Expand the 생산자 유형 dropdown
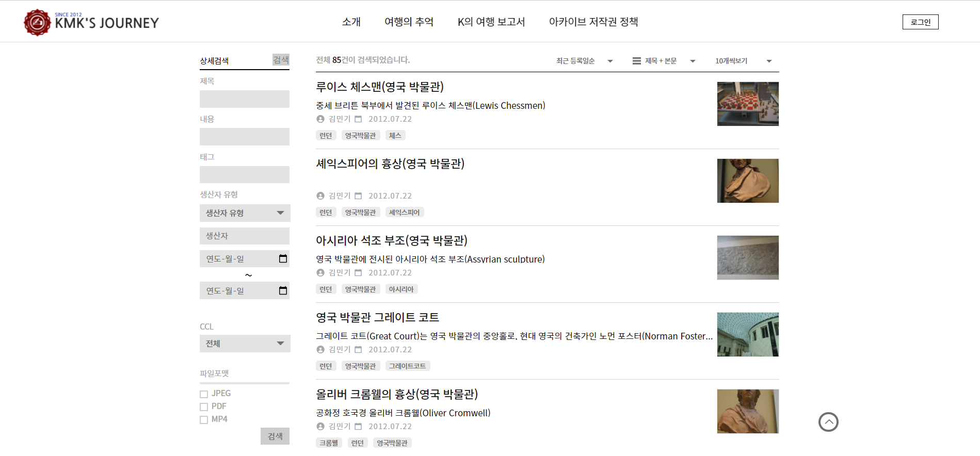The image size is (980, 456). point(245,213)
